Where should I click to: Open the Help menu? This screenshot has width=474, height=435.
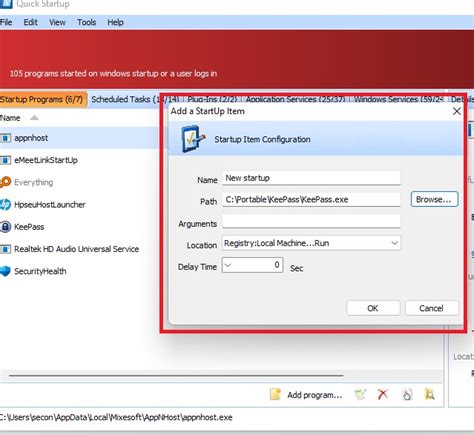[x=115, y=22]
